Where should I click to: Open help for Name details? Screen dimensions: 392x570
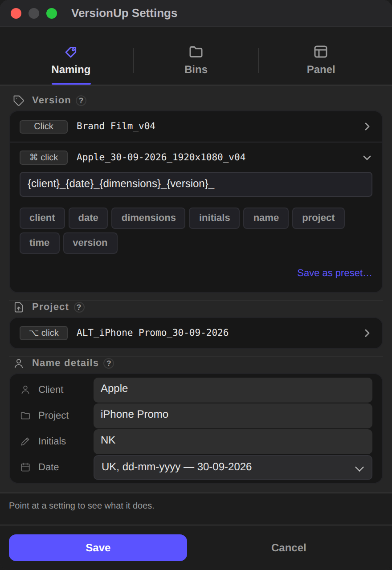(109, 363)
